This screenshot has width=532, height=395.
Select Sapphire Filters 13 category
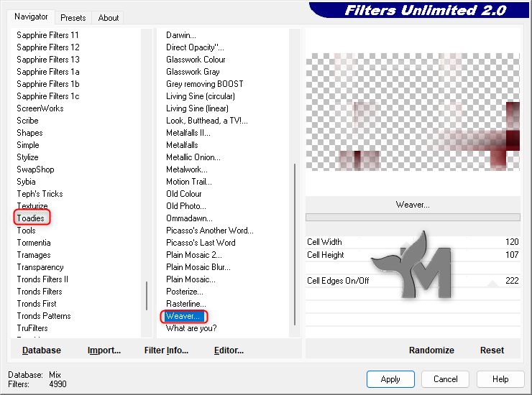tap(48, 60)
